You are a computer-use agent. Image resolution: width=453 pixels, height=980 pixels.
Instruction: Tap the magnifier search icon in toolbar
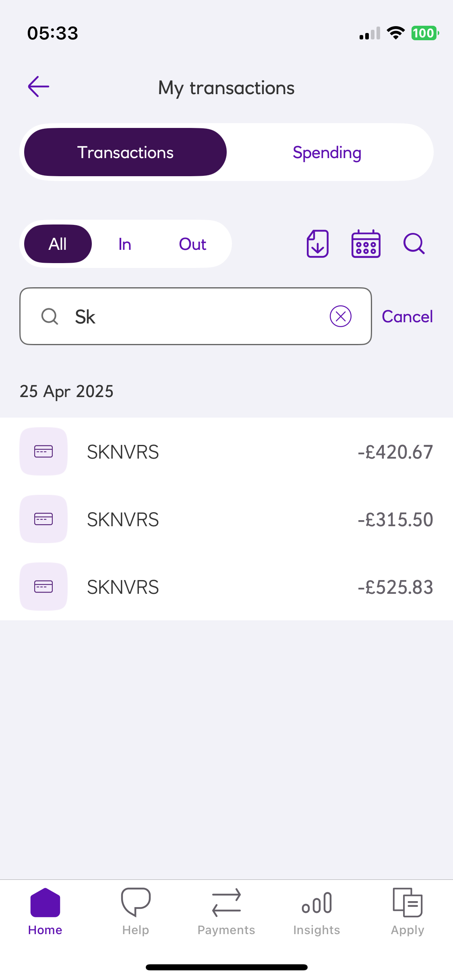(414, 244)
